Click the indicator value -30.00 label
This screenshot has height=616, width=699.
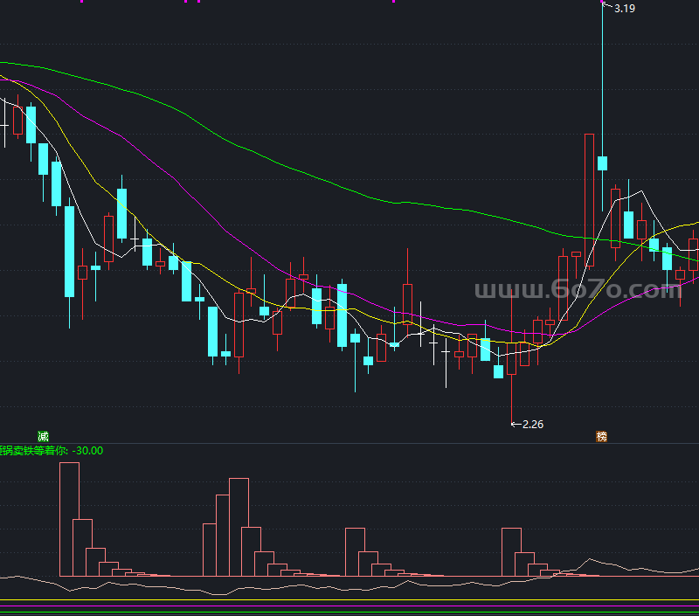[87, 451]
